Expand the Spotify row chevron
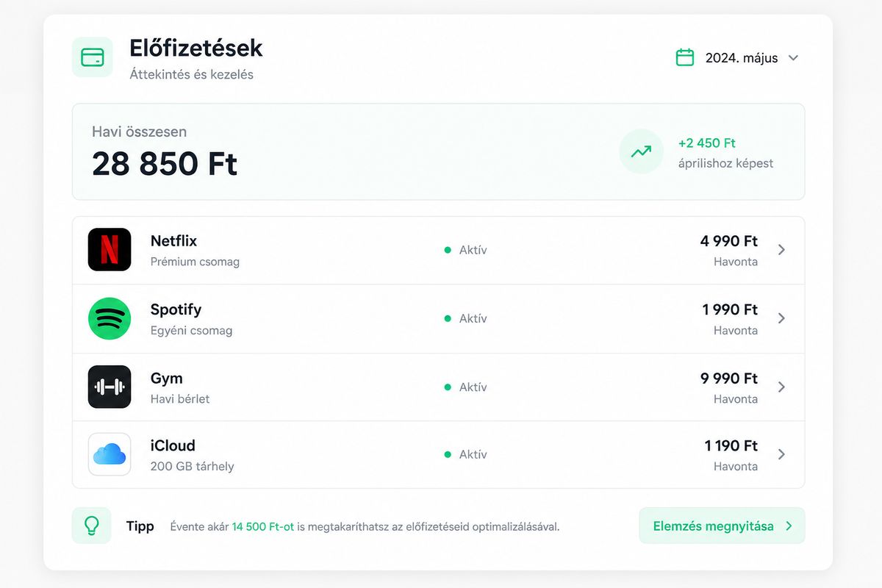This screenshot has width=882, height=588. point(781,318)
